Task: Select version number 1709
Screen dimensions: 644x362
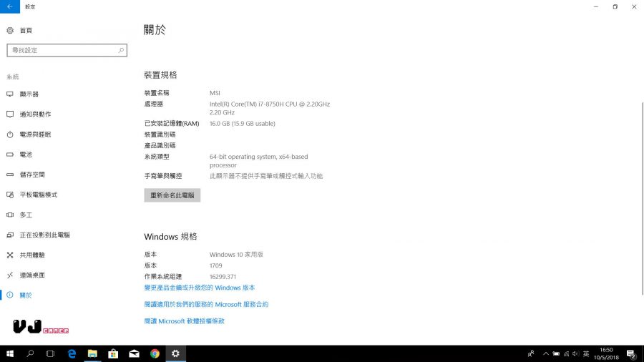Action: (215, 265)
